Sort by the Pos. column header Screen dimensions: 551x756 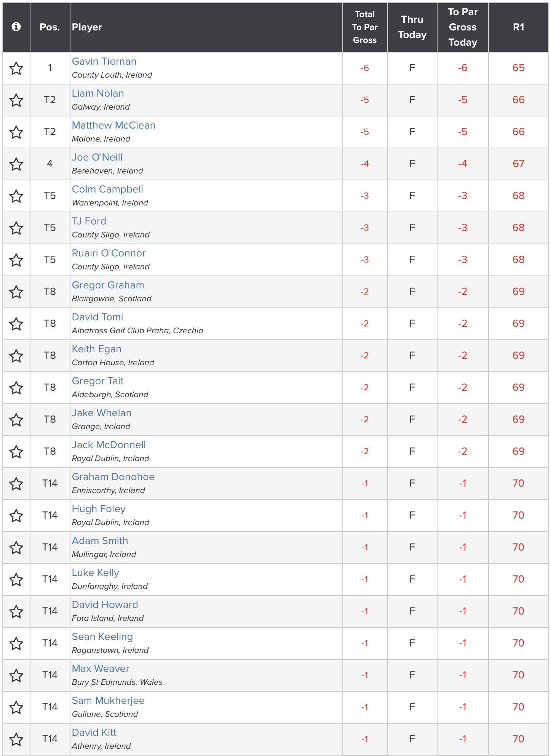pos(50,27)
